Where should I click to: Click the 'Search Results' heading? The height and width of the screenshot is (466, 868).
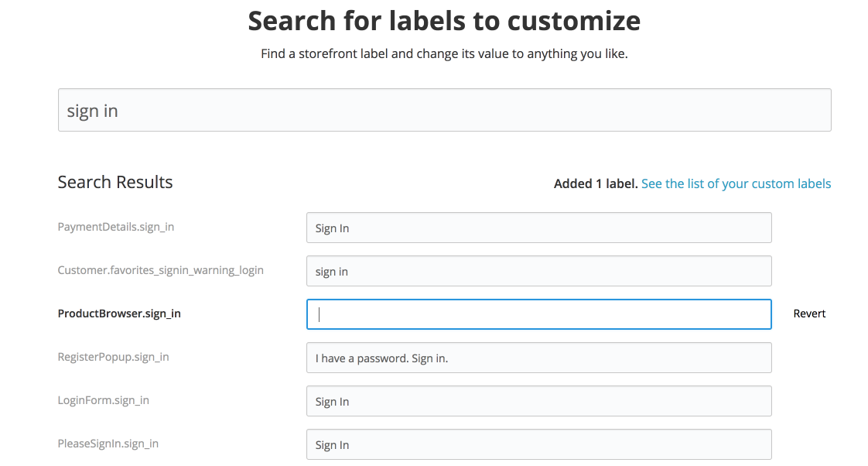click(115, 182)
